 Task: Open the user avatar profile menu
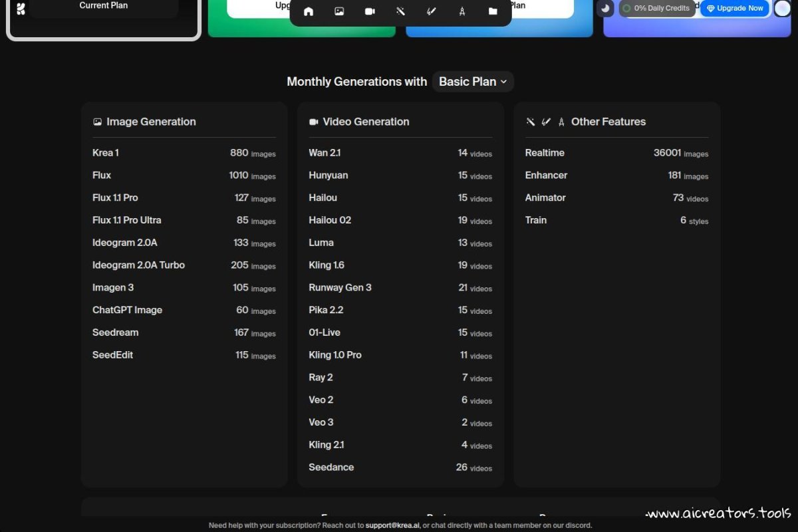tap(783, 8)
